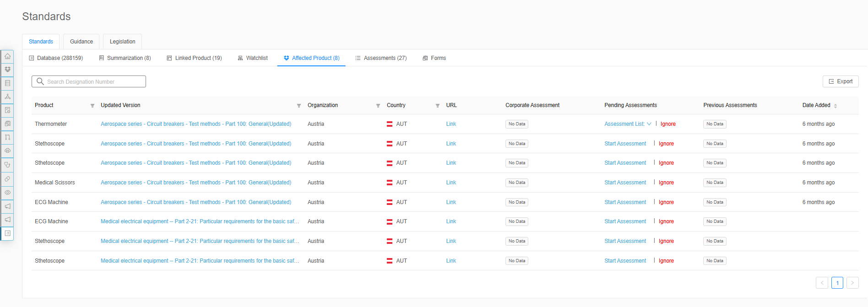Screen dimensions: 868x307
Task: Switch to the Guidance tab
Action: pos(81,42)
